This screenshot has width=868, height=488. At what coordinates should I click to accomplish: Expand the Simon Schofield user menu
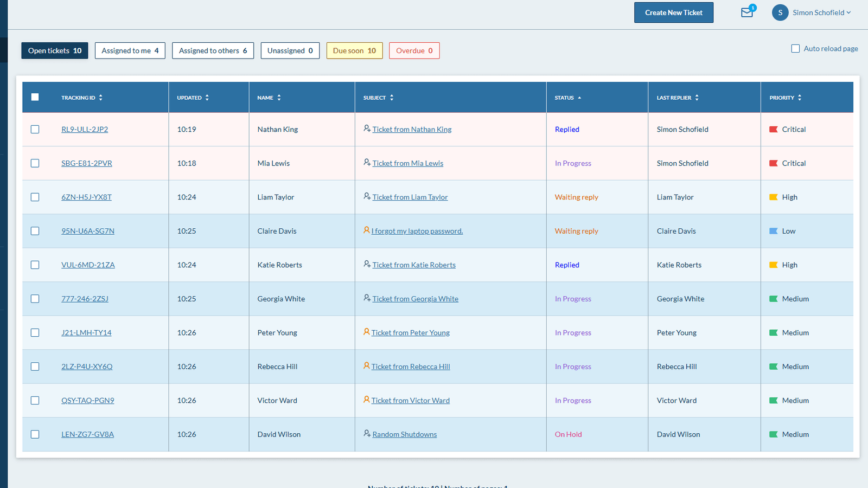(821, 12)
